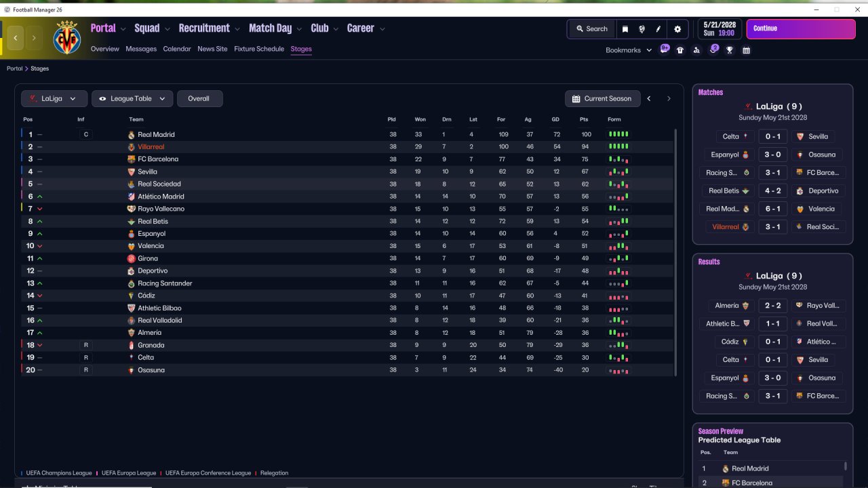
Task: Expand the Recruitment menu chevron
Action: (237, 29)
